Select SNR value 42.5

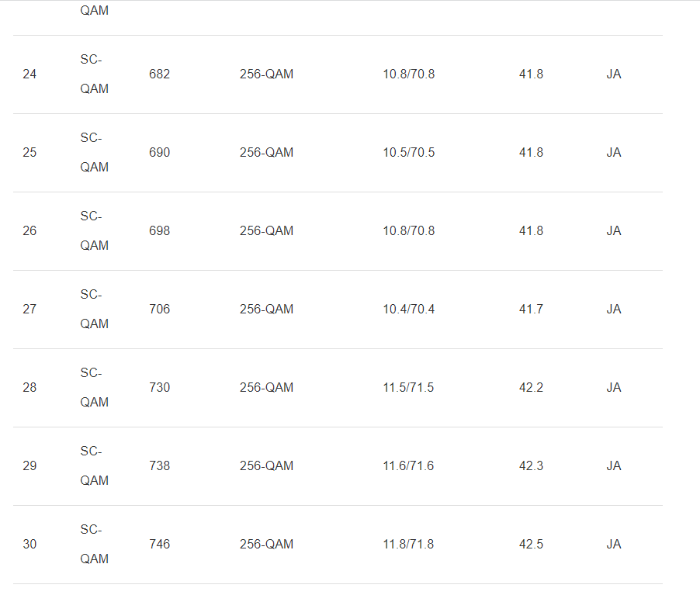click(x=531, y=545)
